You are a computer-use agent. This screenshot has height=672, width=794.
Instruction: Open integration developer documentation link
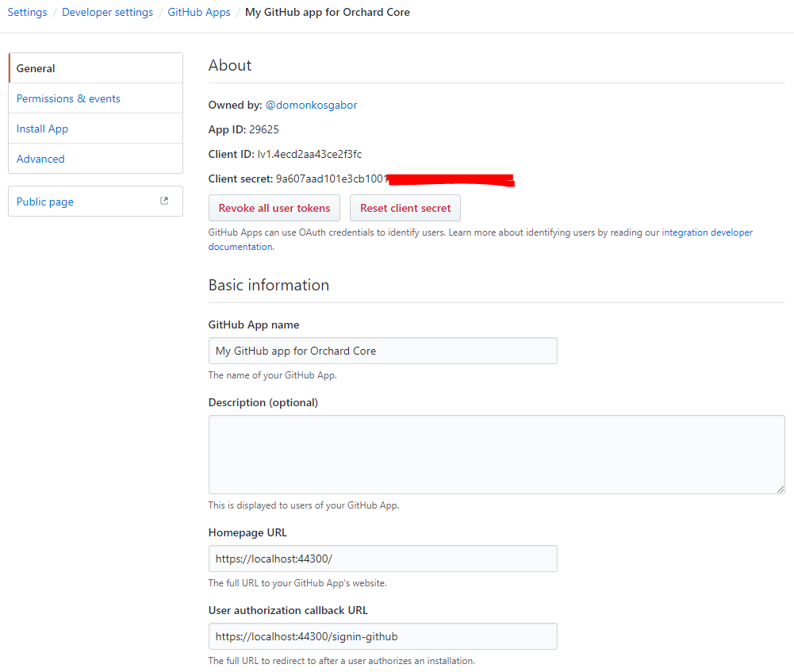pos(707,232)
